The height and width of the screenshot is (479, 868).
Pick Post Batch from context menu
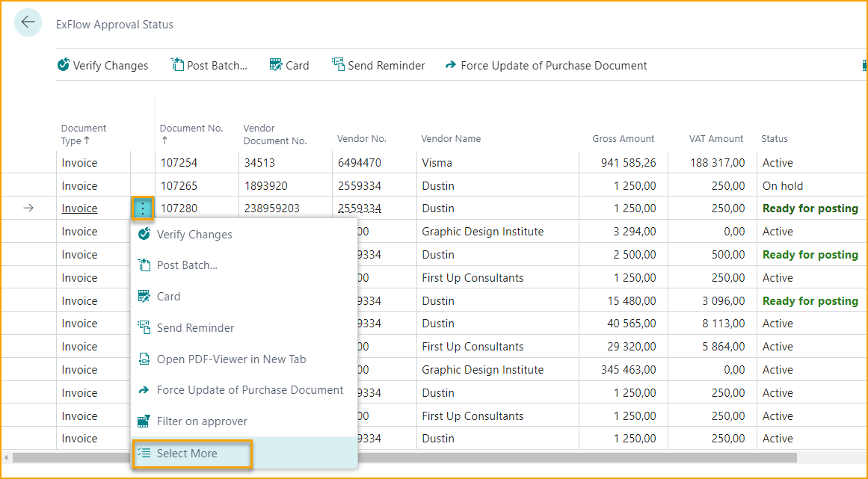tap(187, 265)
